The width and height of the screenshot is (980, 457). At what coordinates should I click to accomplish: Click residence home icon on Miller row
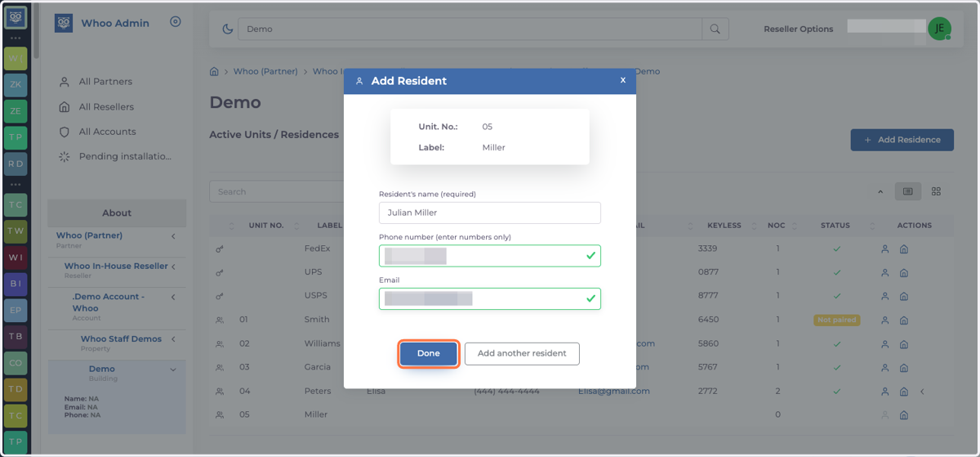(x=904, y=415)
